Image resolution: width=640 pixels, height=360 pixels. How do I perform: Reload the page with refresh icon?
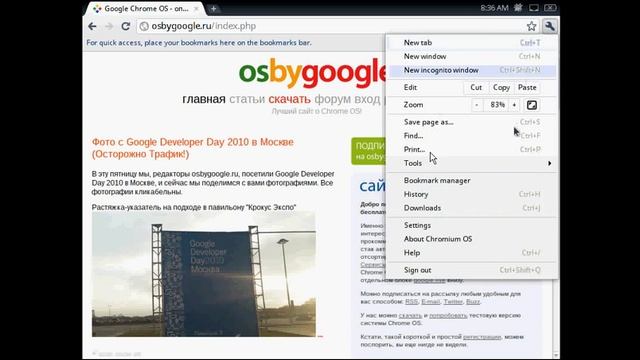pos(126,26)
